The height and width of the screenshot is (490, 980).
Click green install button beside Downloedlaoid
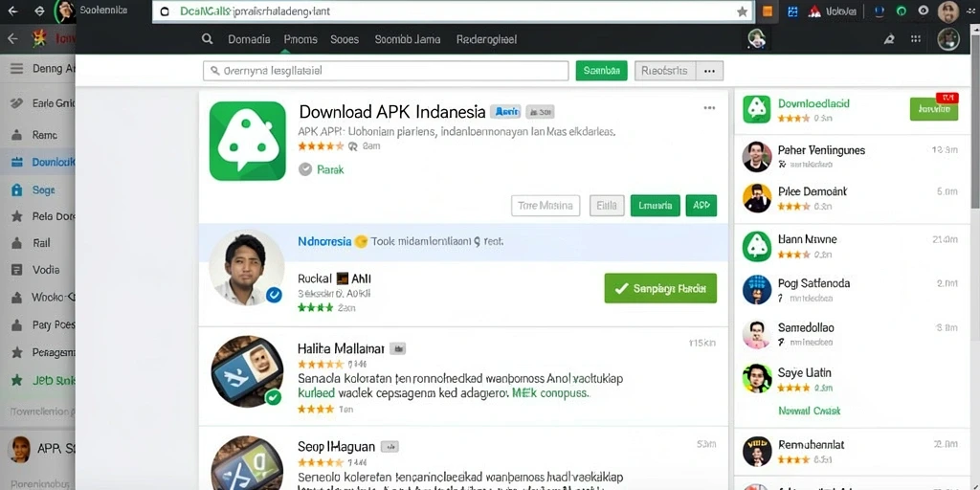pyautogui.click(x=934, y=109)
